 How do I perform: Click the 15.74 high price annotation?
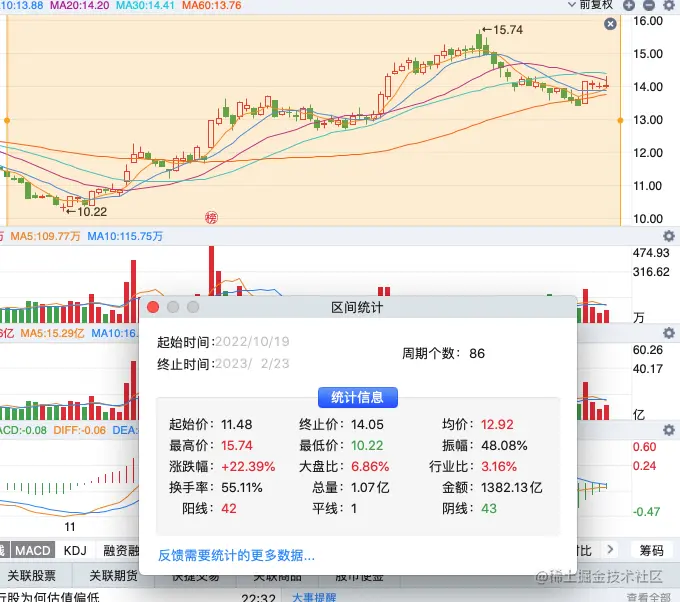[x=503, y=29]
